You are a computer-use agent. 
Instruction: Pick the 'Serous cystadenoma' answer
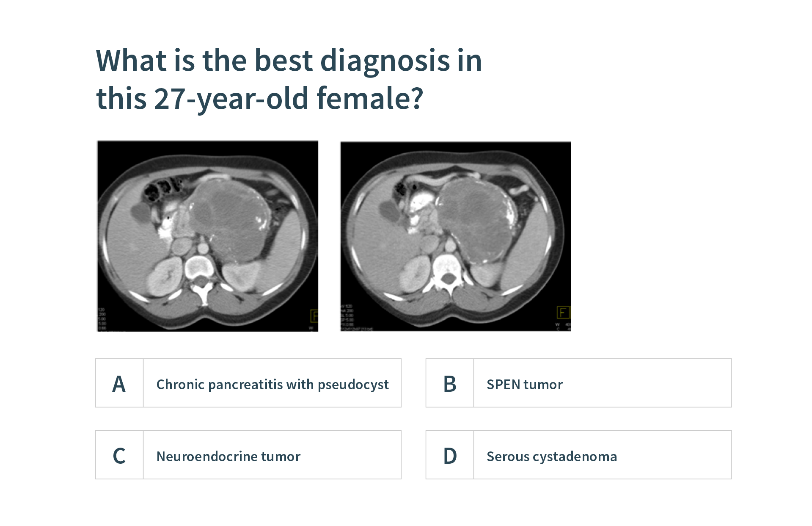[551, 456]
